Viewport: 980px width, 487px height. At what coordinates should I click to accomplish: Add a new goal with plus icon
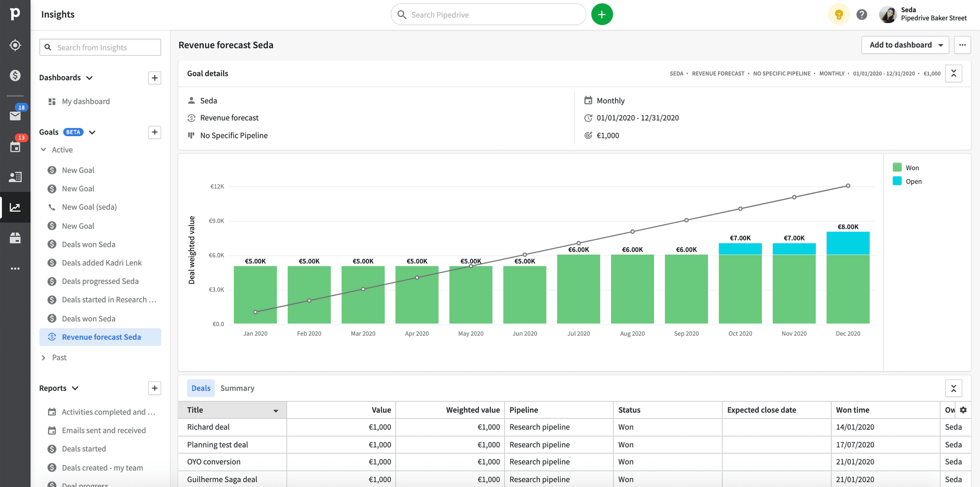tap(155, 132)
